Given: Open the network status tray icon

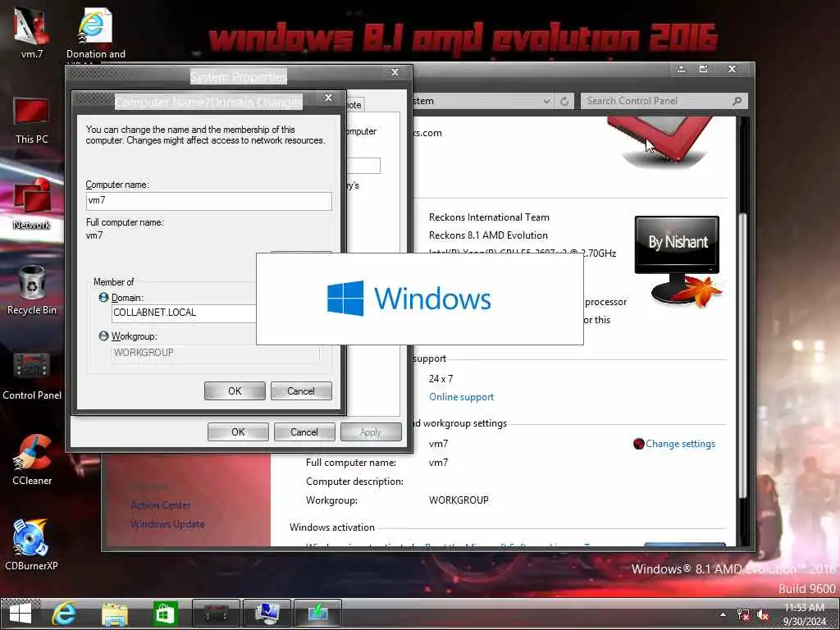Looking at the screenshot, I should tap(743, 614).
